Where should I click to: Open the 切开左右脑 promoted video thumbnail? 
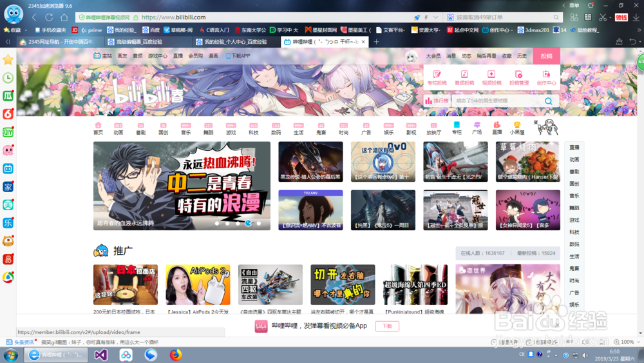[x=343, y=284]
